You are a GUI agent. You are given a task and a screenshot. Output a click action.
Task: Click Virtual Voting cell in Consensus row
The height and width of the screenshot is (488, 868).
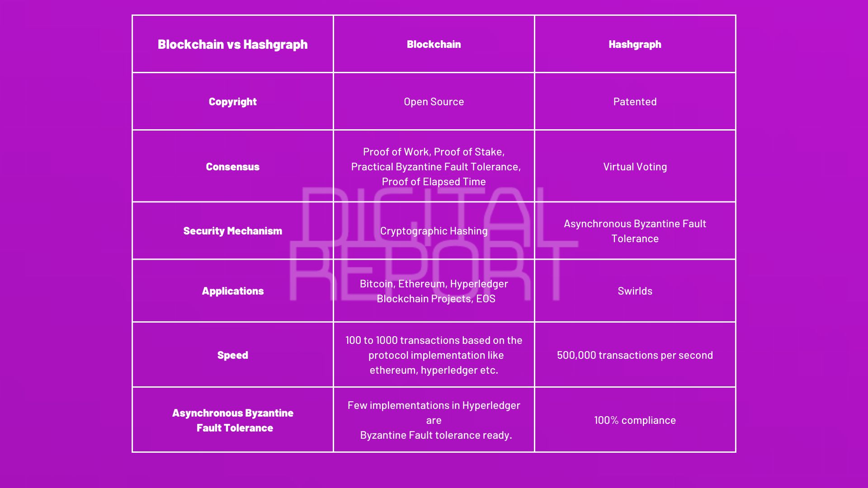635,166
